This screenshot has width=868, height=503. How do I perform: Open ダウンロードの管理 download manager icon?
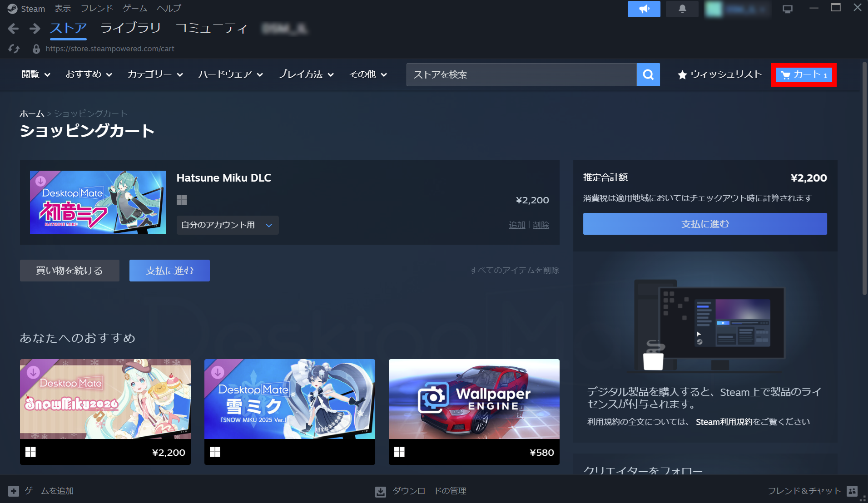[380, 491]
